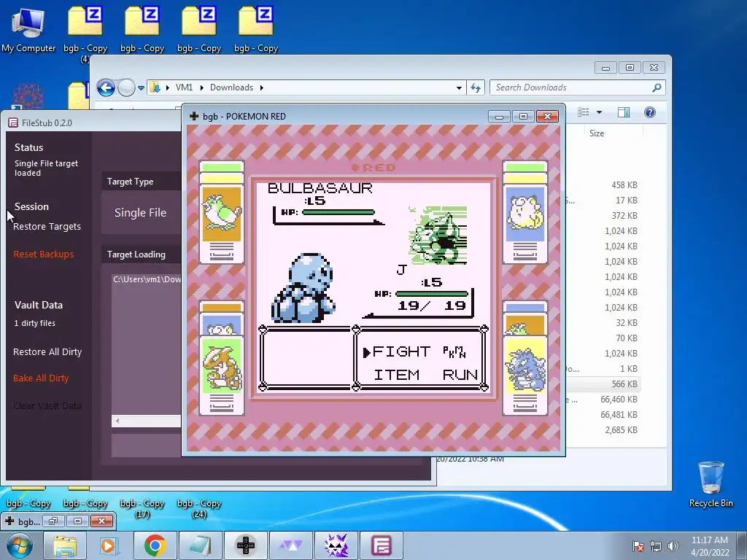Viewport: 747px width, 560px height.
Task: Click Downloads in address breadcrumb
Action: coord(231,87)
